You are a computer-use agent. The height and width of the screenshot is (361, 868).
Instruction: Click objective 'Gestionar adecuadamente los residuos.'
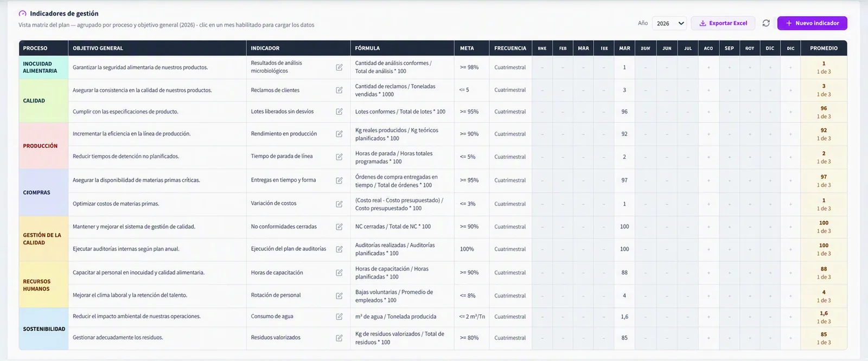coord(118,338)
